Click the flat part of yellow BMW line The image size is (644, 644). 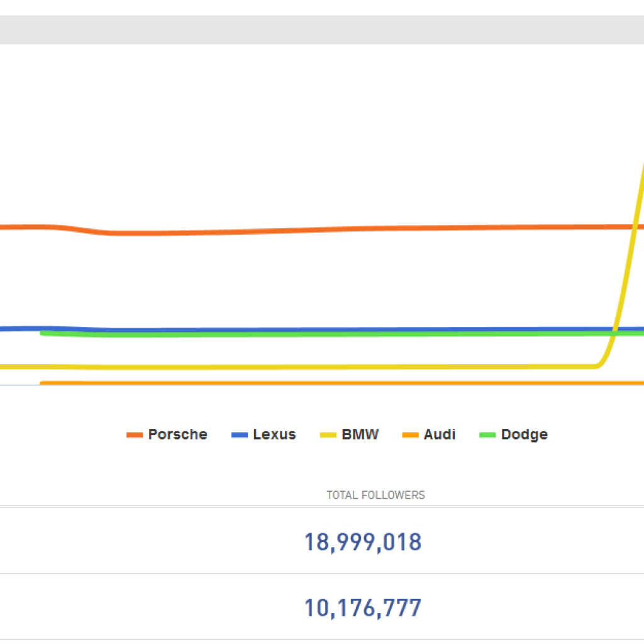(x=314, y=367)
